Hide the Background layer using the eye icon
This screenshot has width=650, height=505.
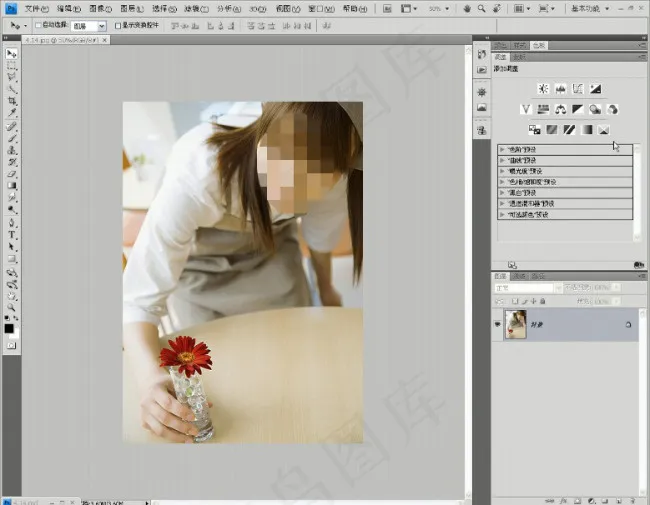tap(497, 324)
